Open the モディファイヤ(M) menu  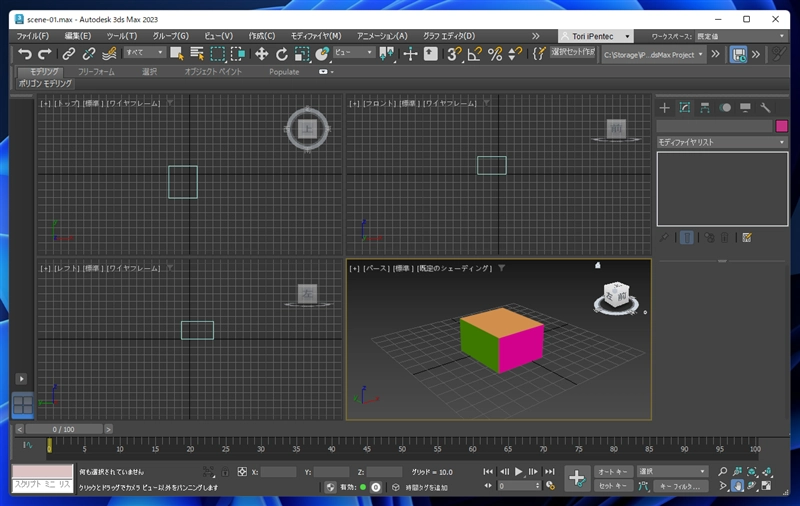click(316, 36)
